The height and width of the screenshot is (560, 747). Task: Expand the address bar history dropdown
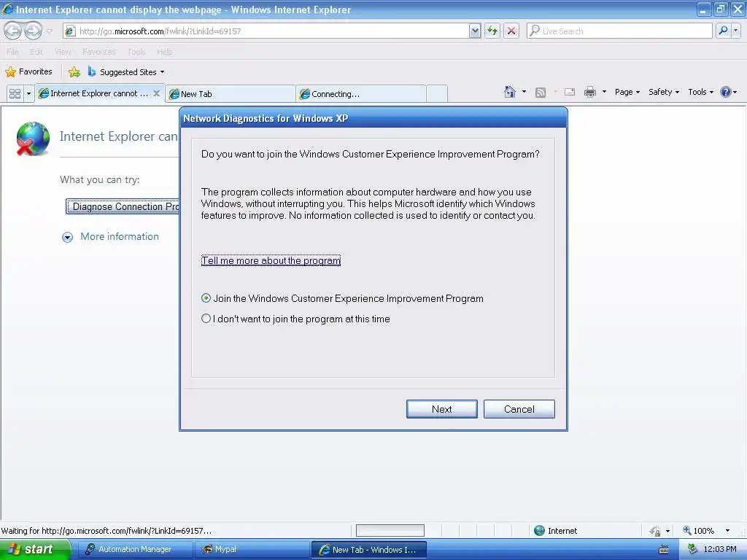474,31
